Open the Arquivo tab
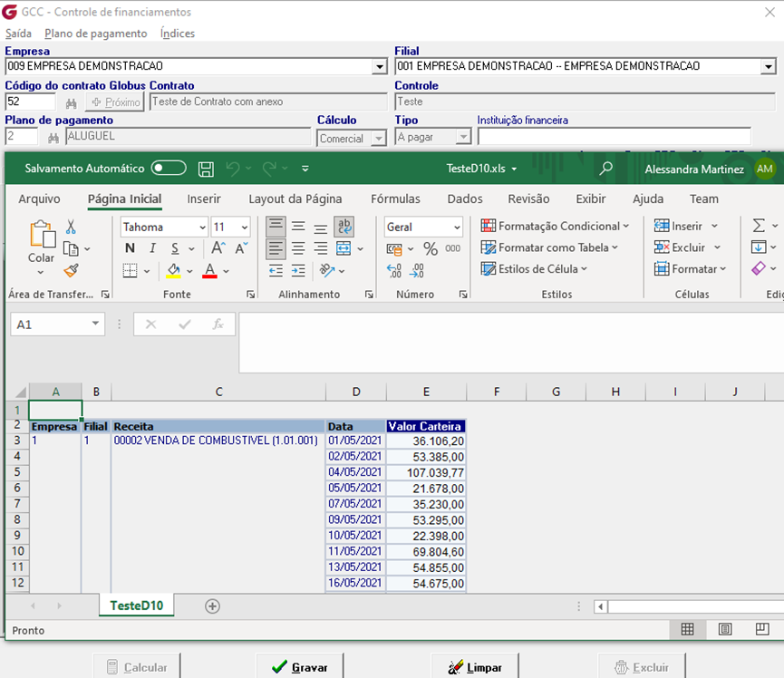784x678 pixels. tap(39, 199)
